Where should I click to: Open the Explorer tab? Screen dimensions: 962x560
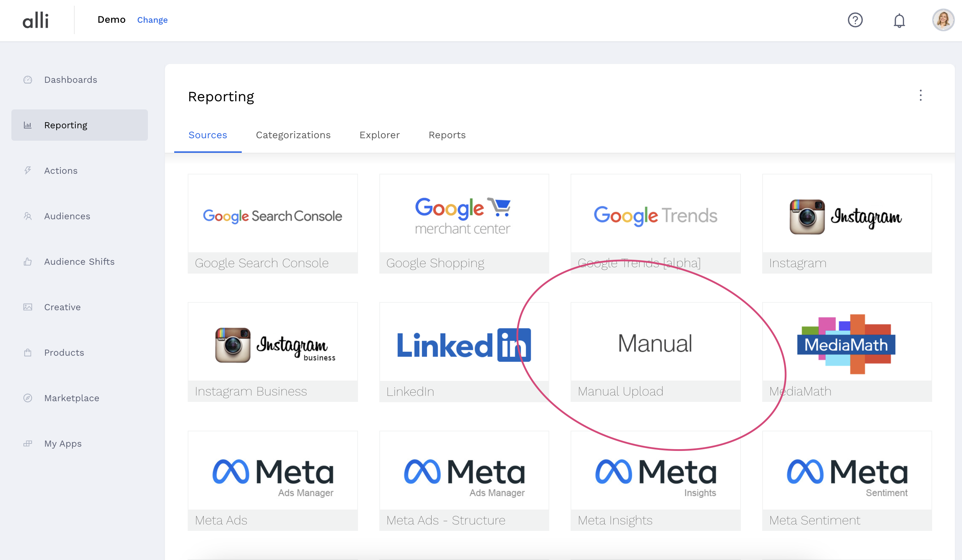pos(379,135)
